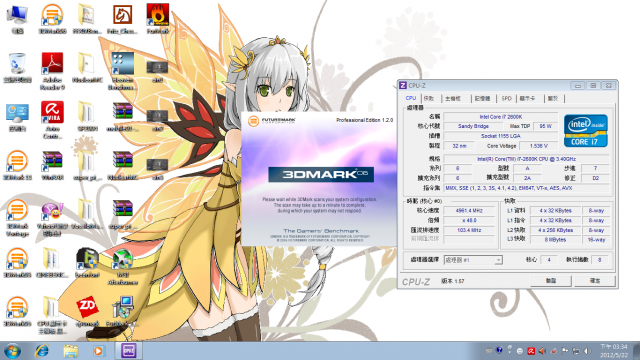Click the '32 nm' technology value
Viewport: 640px width, 360px height.
click(x=459, y=146)
